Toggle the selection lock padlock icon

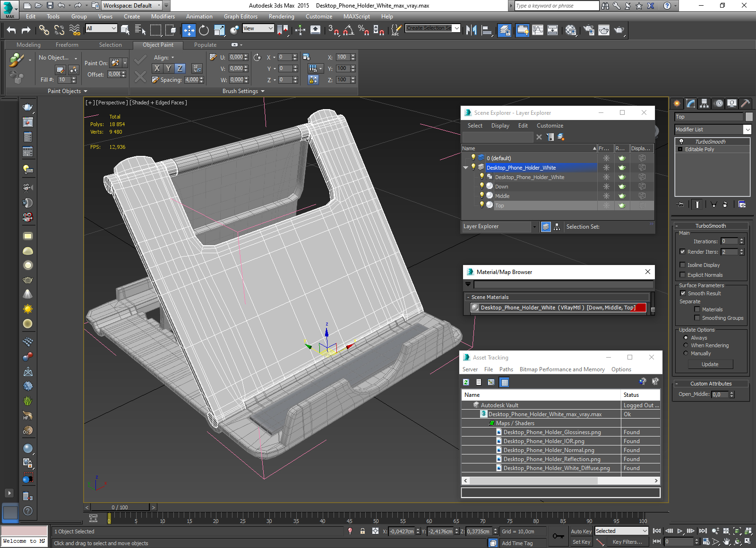[362, 531]
